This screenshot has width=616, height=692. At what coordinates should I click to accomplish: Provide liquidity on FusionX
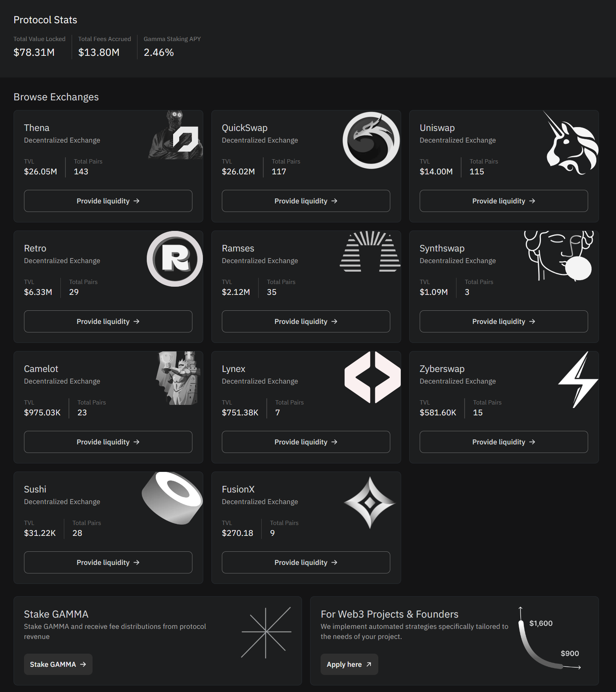(x=306, y=562)
